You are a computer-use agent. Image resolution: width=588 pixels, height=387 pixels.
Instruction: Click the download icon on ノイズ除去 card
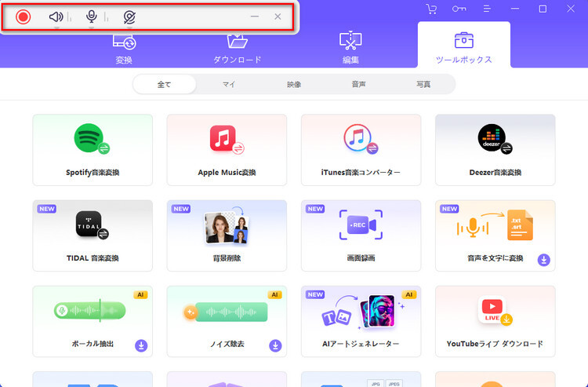(275, 345)
